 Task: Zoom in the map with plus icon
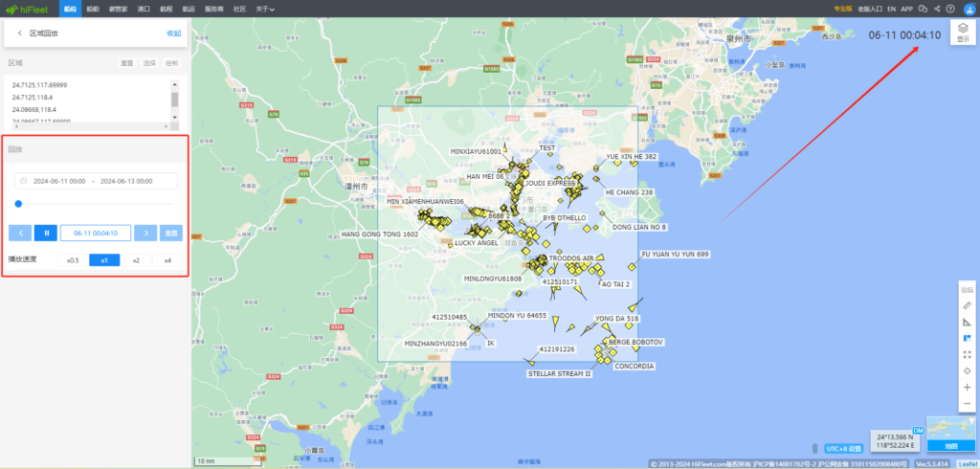click(x=967, y=387)
